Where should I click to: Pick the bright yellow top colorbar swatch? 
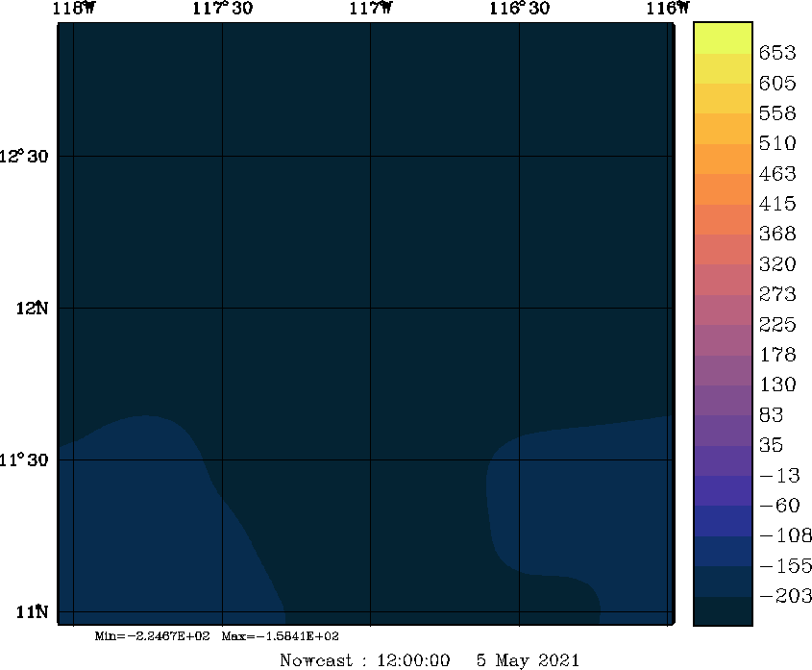(723, 37)
